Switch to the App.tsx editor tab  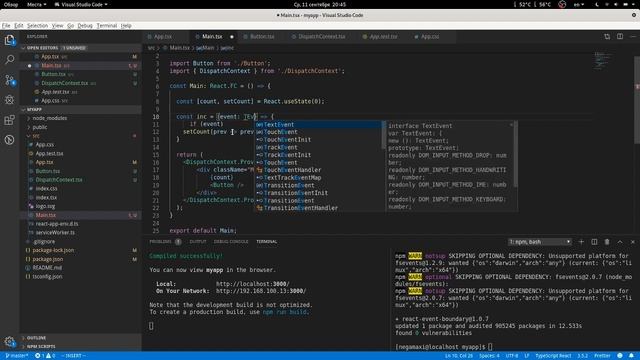(x=163, y=37)
